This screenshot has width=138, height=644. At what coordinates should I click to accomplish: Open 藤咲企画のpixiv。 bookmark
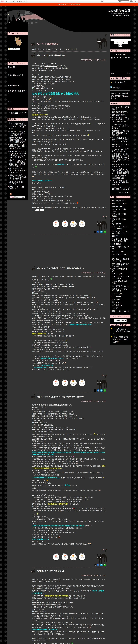click(15, 86)
